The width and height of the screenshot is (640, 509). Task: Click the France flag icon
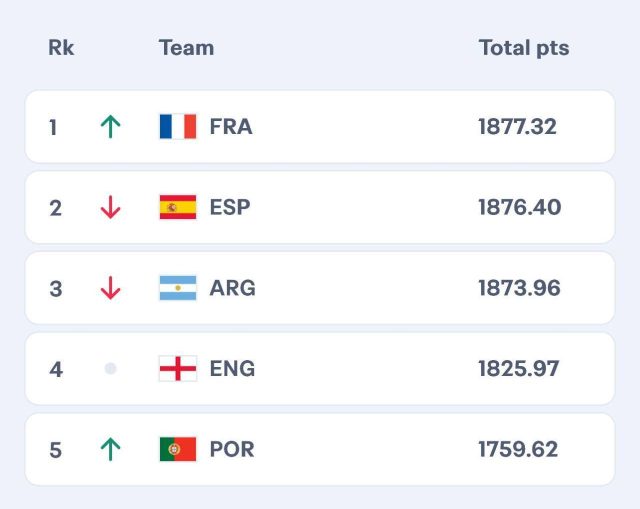tap(178, 127)
